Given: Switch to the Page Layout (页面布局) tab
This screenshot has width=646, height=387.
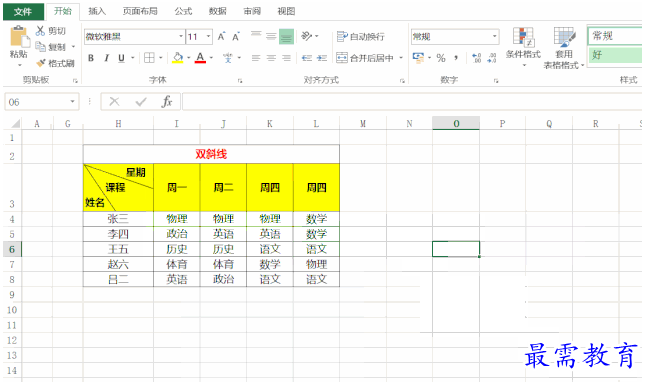Looking at the screenshot, I should [140, 12].
